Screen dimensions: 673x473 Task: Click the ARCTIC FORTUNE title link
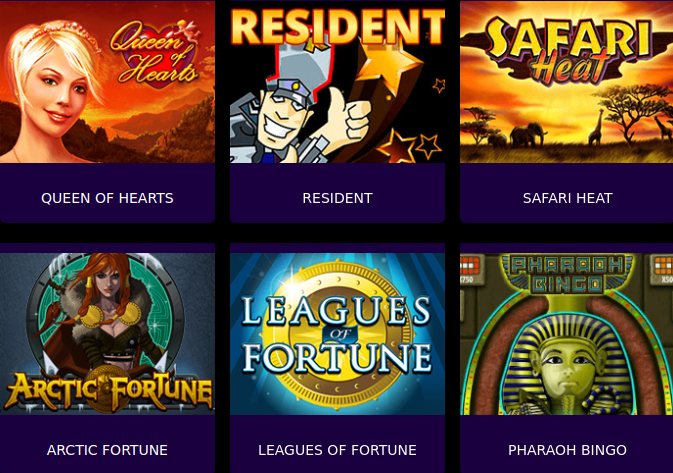(107, 450)
